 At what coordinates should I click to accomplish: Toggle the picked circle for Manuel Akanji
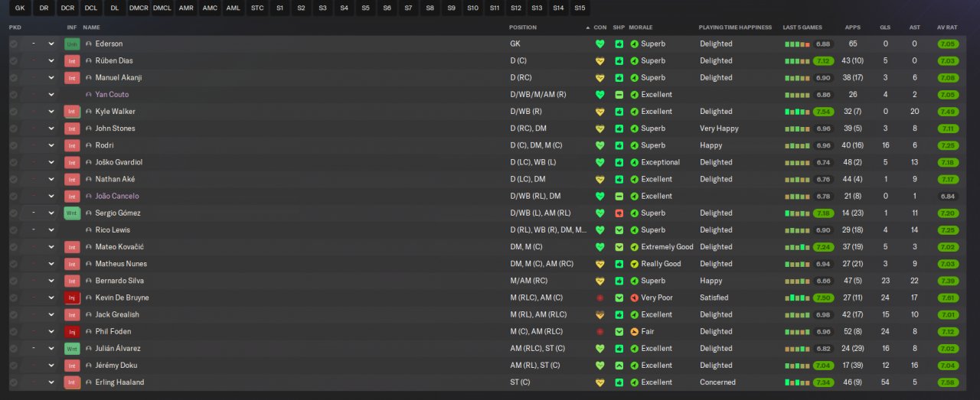click(x=14, y=77)
